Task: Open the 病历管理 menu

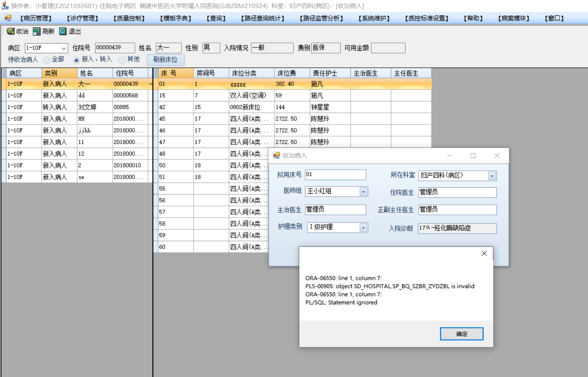Action: click(36, 18)
